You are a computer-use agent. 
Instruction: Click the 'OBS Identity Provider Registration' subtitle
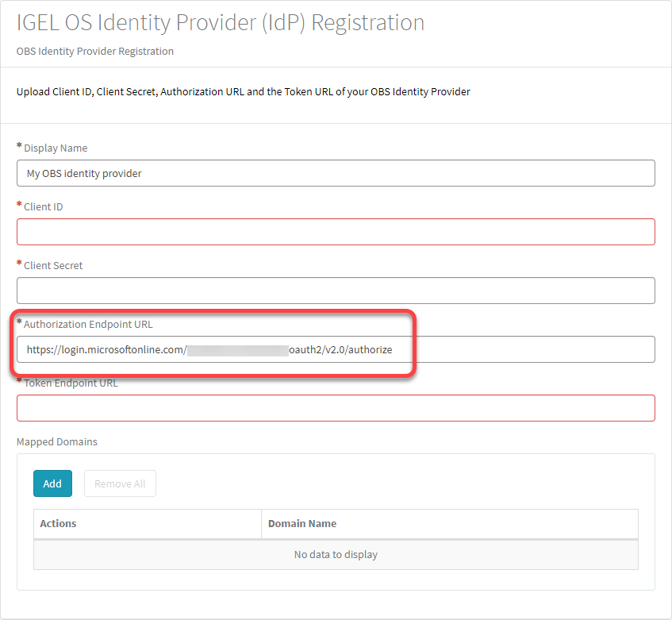coord(95,52)
